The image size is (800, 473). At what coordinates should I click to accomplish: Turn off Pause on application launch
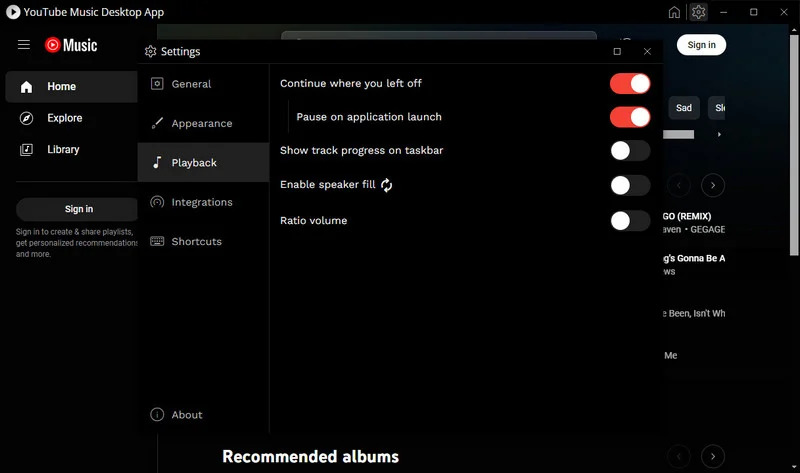pyautogui.click(x=630, y=117)
